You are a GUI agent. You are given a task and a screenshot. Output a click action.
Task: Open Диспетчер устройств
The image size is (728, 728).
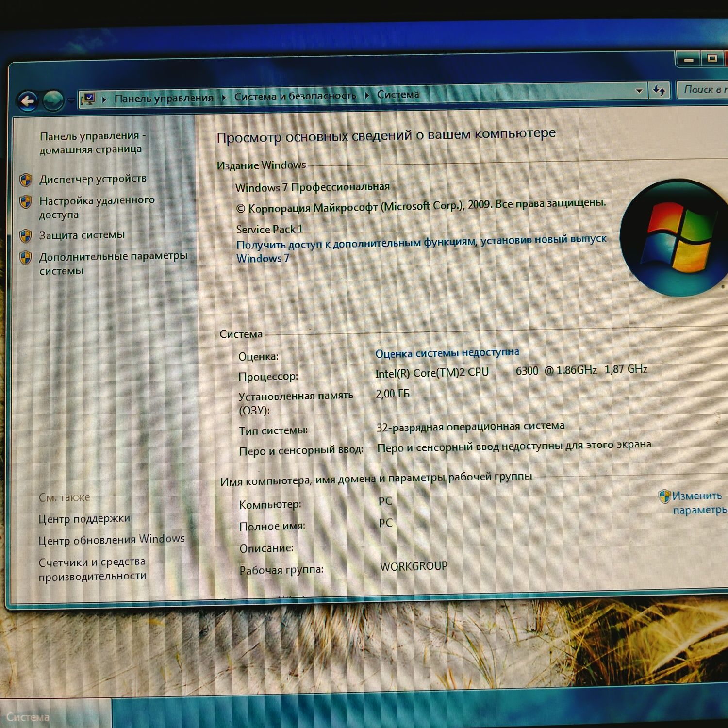click(x=93, y=179)
